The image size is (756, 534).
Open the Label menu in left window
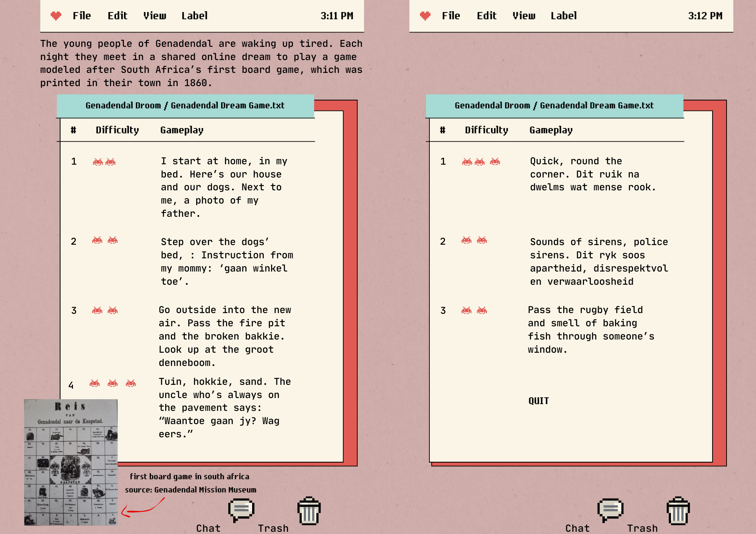pos(194,16)
